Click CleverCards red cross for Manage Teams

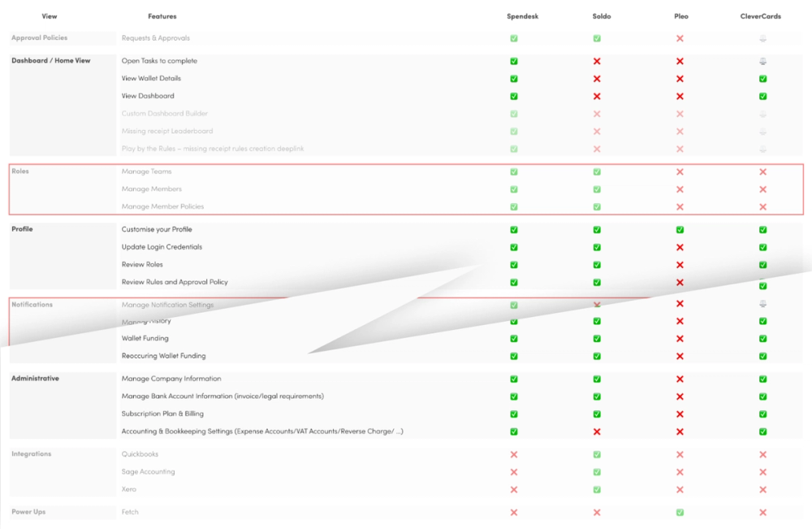click(x=762, y=172)
